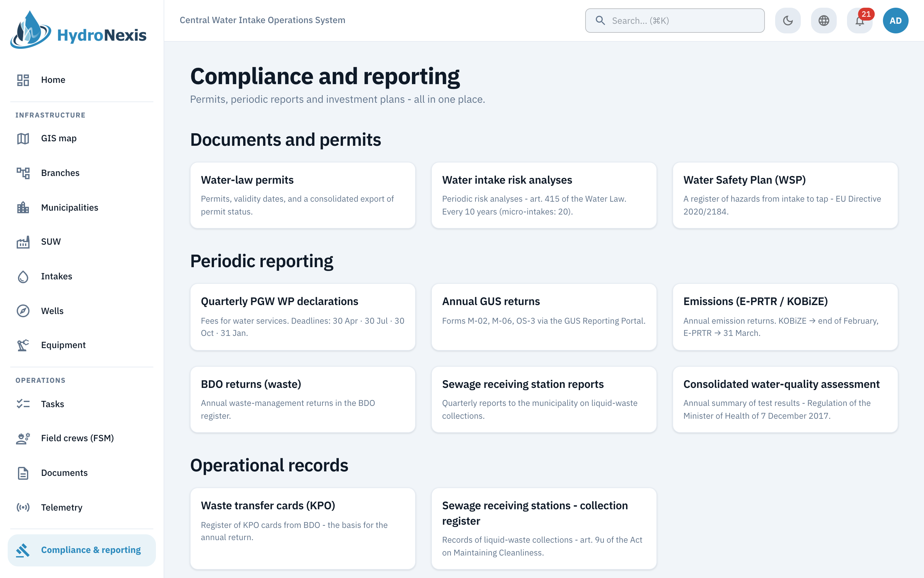Open Emissions (E-PRTR / KOBiZE) card
The image size is (924, 578).
(x=785, y=317)
